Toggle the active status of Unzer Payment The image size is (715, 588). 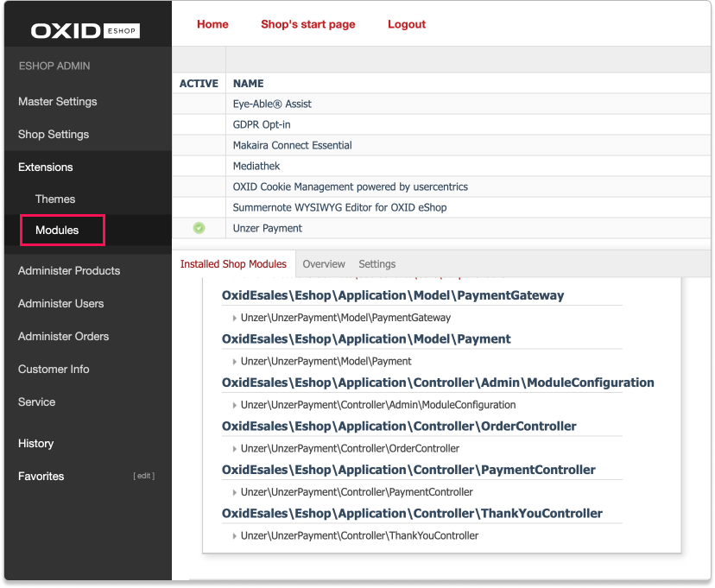click(x=198, y=227)
